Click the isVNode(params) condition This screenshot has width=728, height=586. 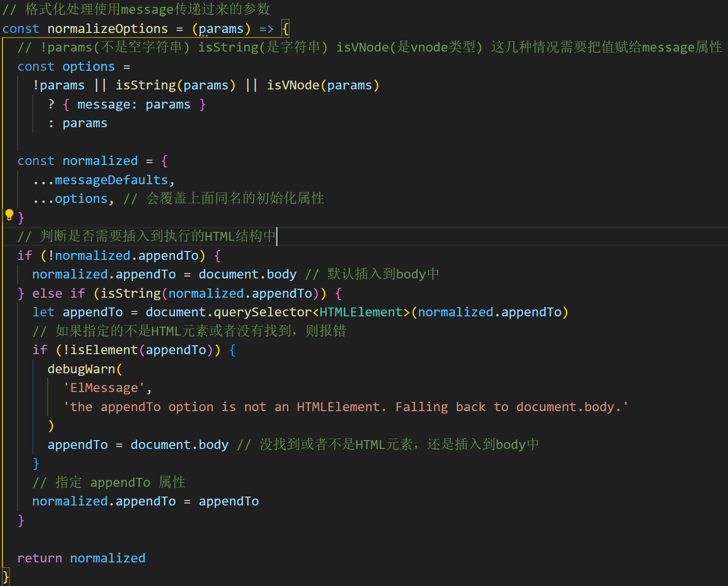[x=323, y=84]
